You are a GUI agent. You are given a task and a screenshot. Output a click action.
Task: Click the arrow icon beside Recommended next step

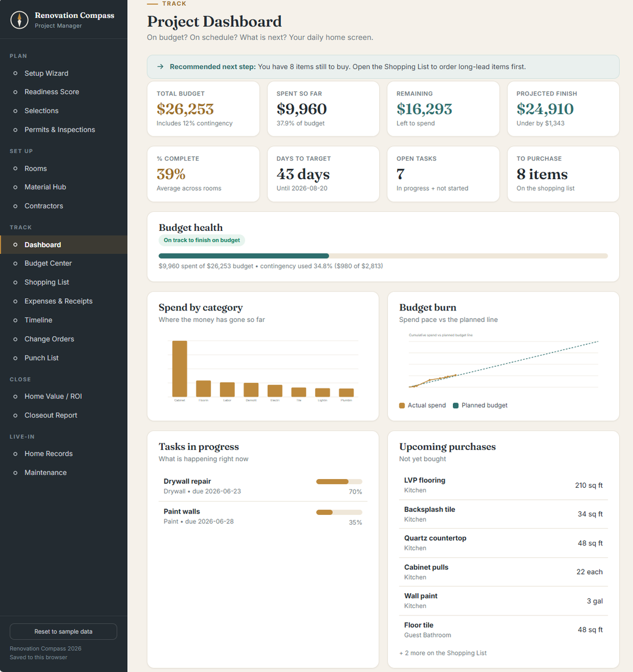point(160,66)
